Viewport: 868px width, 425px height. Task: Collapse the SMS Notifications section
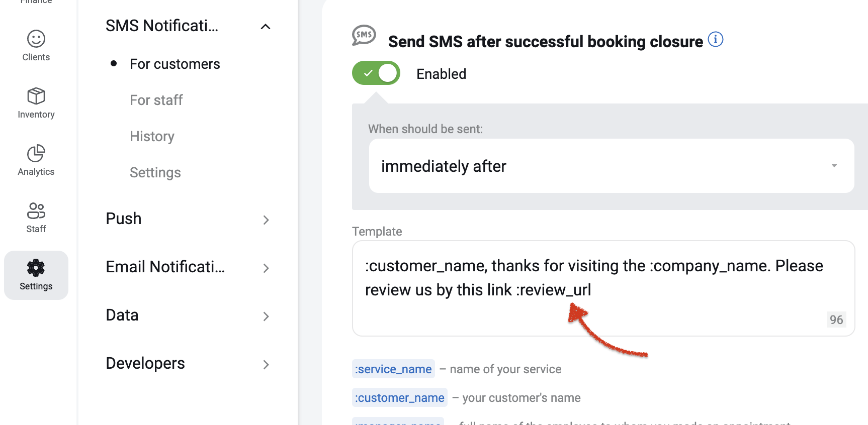pyautogui.click(x=266, y=26)
